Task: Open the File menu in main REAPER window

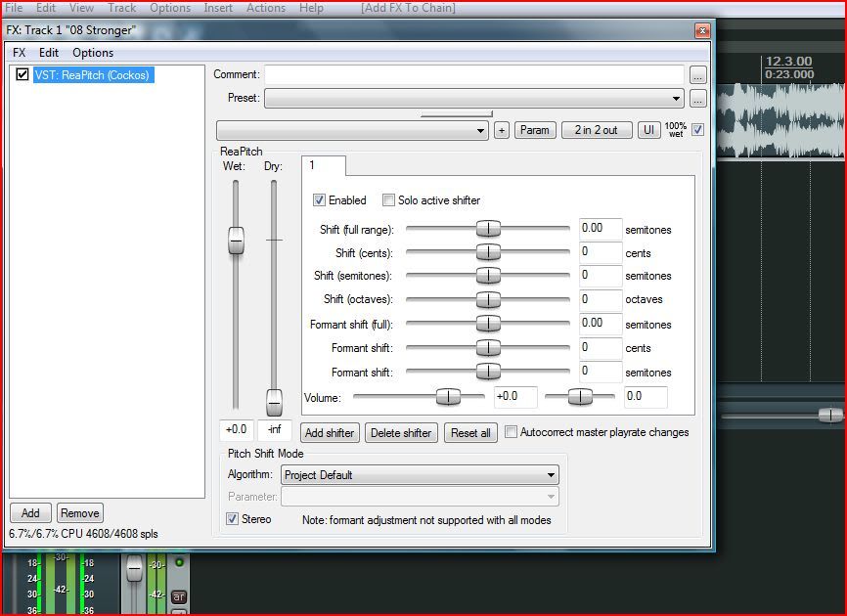Action: (x=14, y=8)
